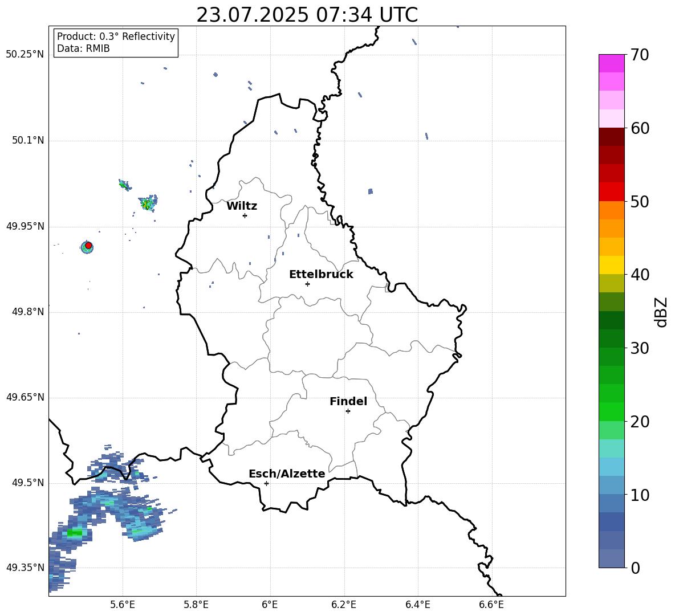The image size is (675, 616).
Task: Click the yellow 40 dBZ colorbar swatch
Action: (611, 265)
